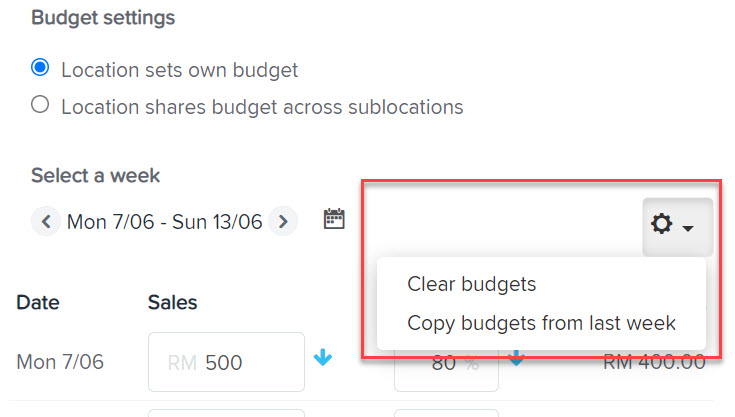Open the calendar date picker icon

334,219
